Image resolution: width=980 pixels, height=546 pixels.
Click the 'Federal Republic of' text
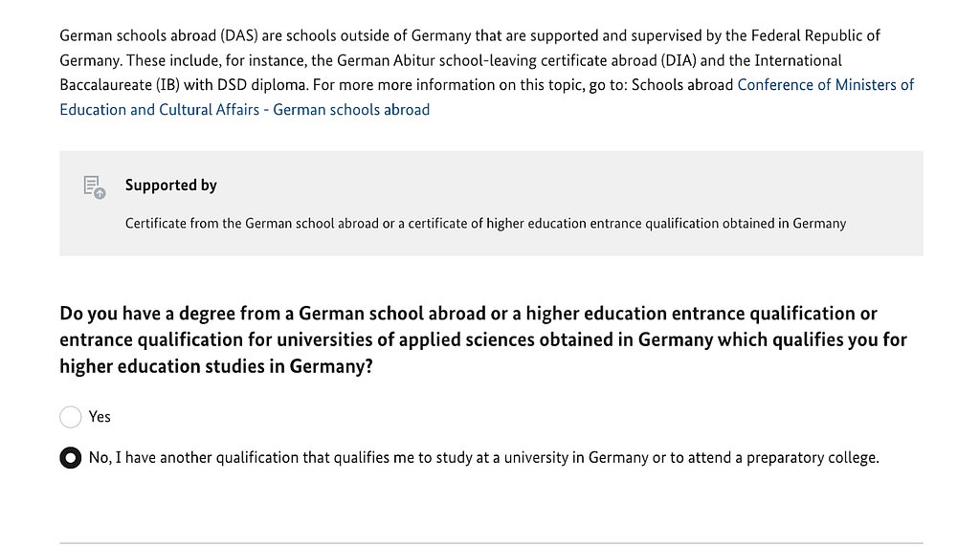pos(815,35)
